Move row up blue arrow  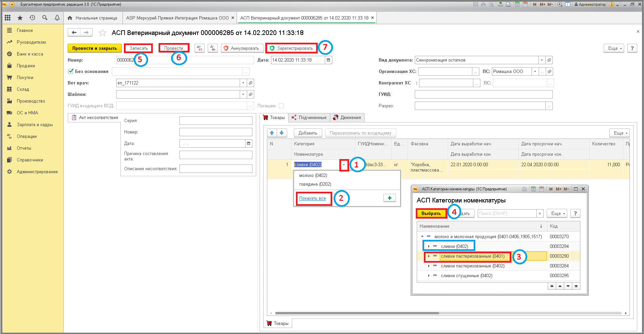(272, 133)
